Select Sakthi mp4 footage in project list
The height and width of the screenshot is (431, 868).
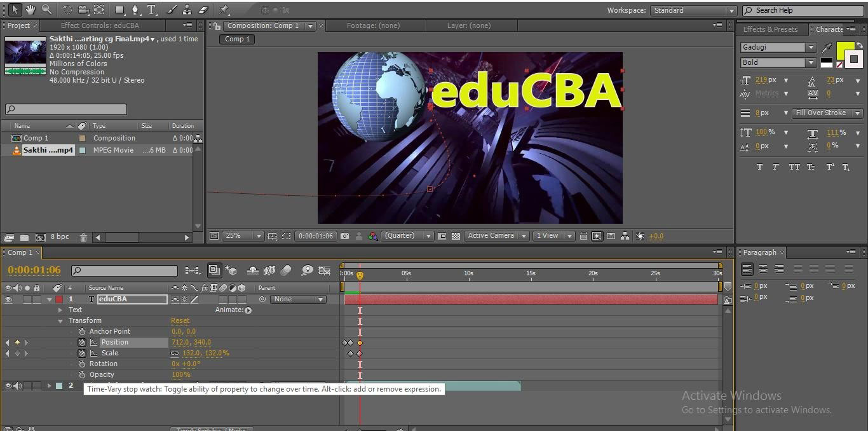tap(48, 151)
